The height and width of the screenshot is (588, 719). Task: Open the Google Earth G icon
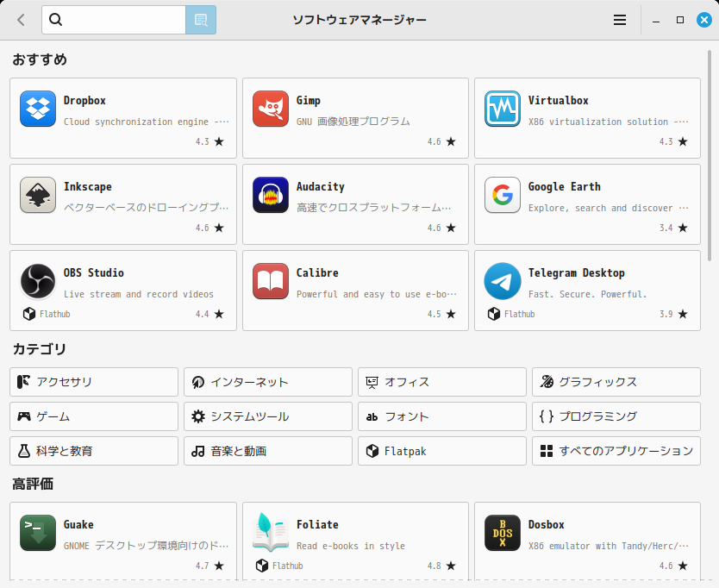coord(503,195)
